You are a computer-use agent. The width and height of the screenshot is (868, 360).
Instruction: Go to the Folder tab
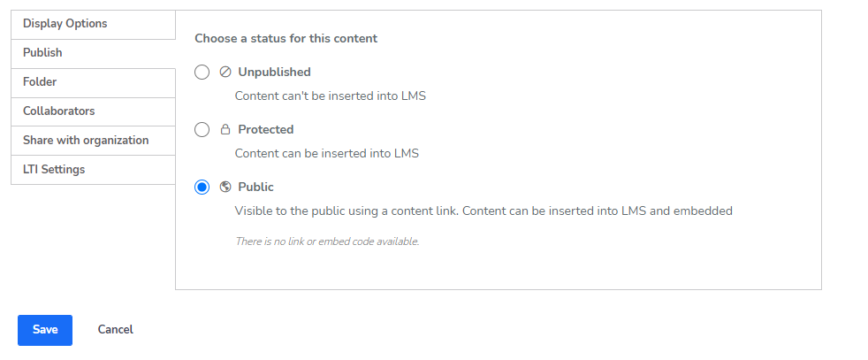(x=93, y=82)
